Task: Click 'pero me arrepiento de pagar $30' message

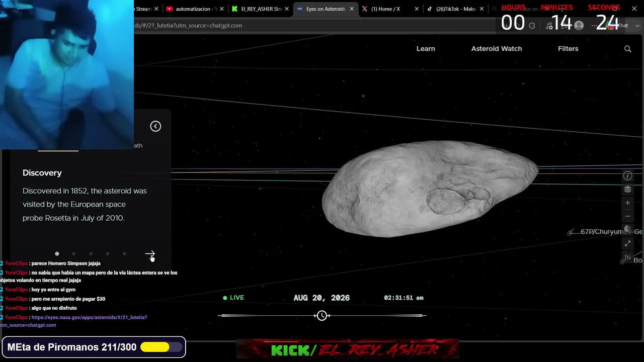Action: [x=68, y=299]
